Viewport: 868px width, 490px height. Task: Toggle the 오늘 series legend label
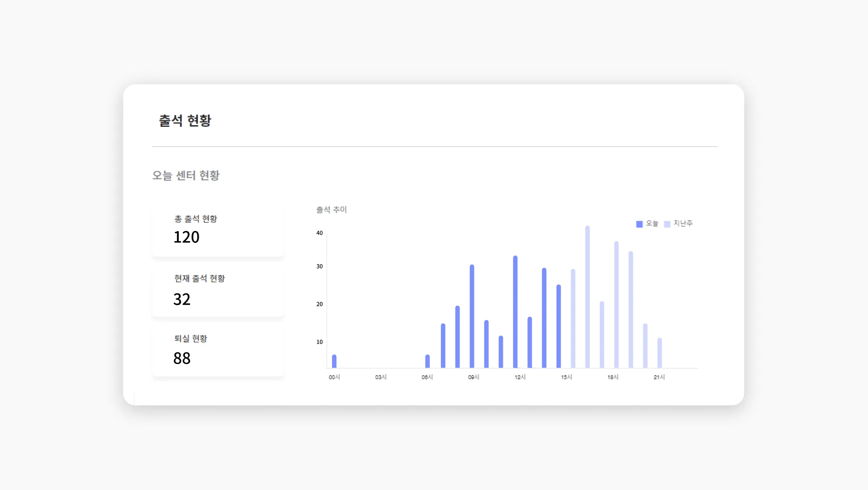click(652, 223)
